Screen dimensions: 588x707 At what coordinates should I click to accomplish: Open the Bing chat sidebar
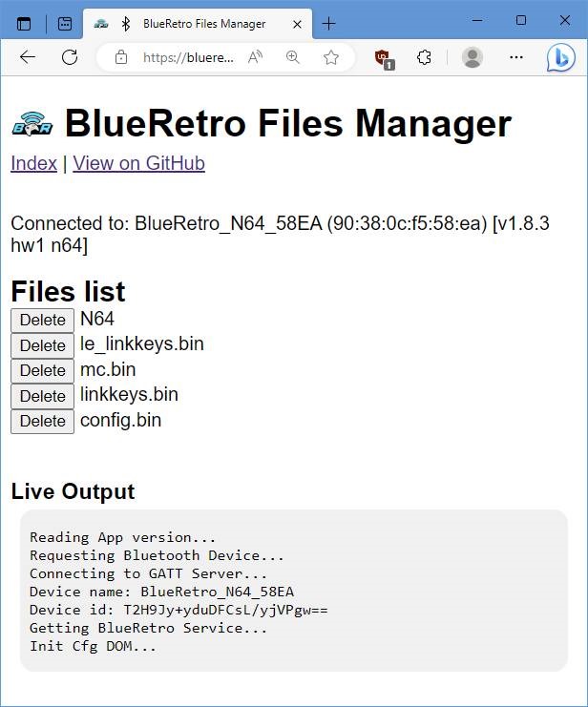(561, 58)
